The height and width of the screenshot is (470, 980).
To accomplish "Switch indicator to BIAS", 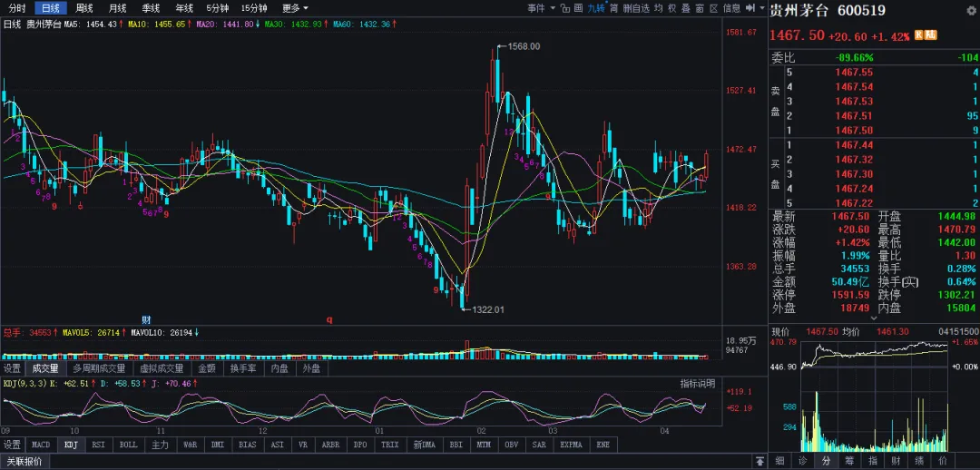I will (x=248, y=445).
